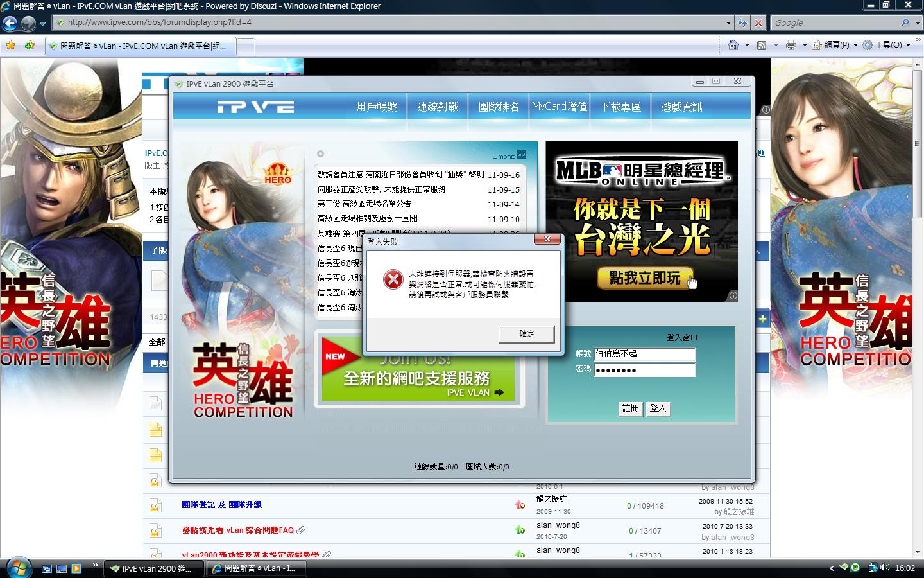
Task: Click the volume speaker tray icon
Action: [x=886, y=568]
